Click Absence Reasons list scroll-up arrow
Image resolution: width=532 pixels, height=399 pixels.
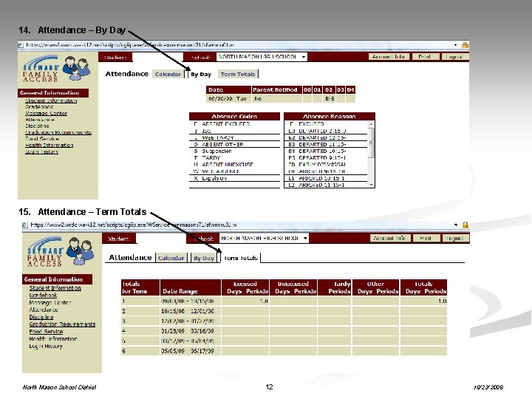tap(371, 124)
